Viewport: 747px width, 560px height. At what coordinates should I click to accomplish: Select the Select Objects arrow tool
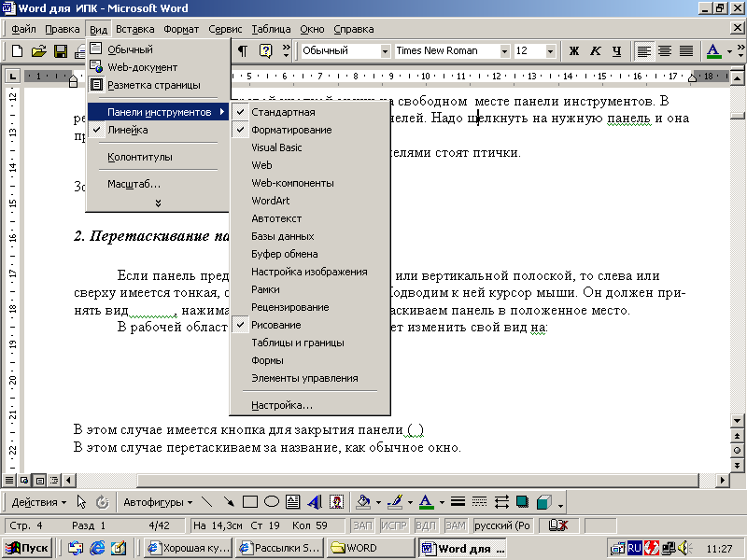click(81, 502)
